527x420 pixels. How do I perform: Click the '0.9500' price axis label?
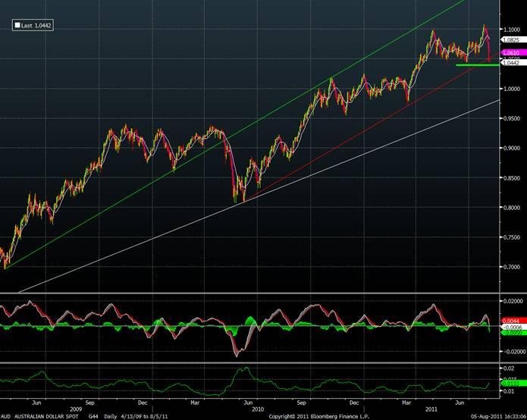coord(511,118)
